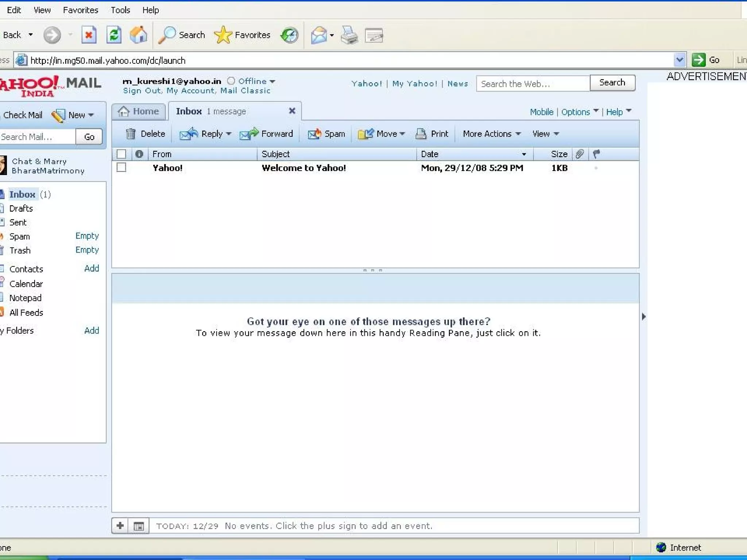Image resolution: width=747 pixels, height=560 pixels.
Task: Click the Sign Out link
Action: click(142, 91)
